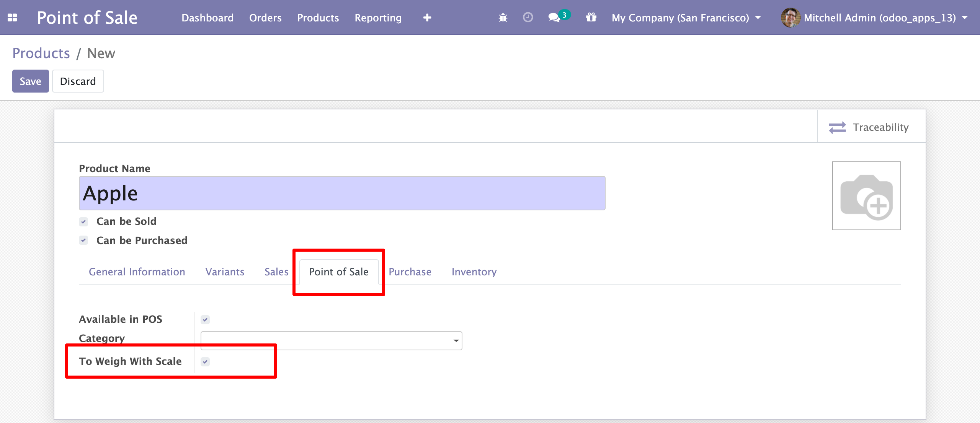Switch to the General Information tab

137,272
